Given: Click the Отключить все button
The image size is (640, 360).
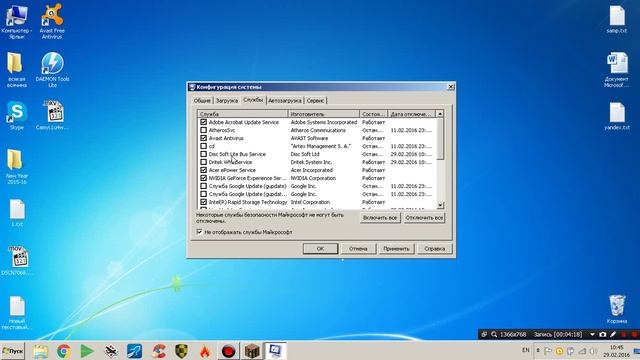Looking at the screenshot, I should coord(424,218).
